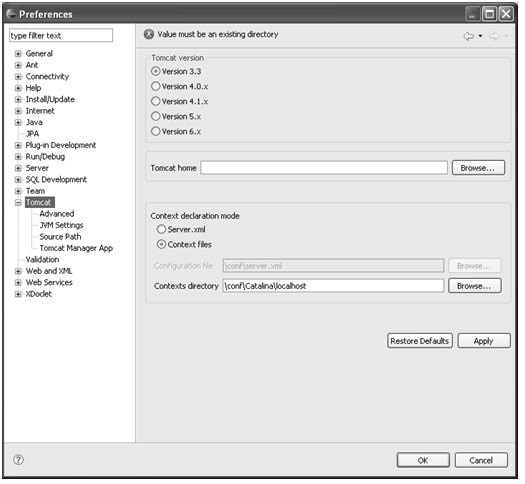Click the Restore Defaults button
Viewport: 525px width, 484px height.
[x=420, y=341]
